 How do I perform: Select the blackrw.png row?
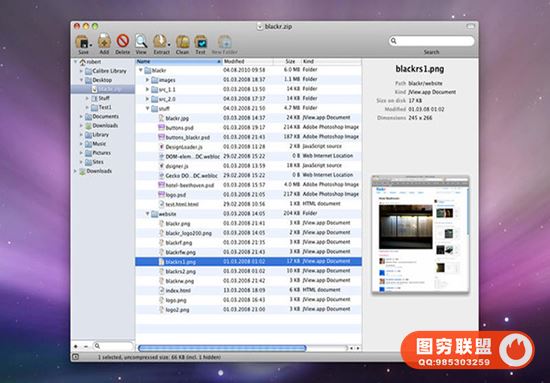[x=248, y=281]
